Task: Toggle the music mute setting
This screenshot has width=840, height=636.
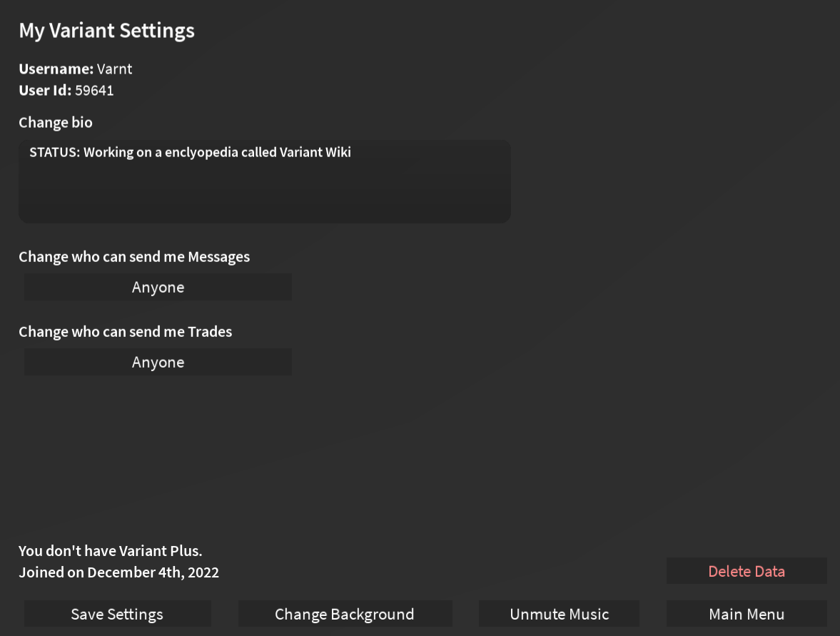Action: click(559, 613)
